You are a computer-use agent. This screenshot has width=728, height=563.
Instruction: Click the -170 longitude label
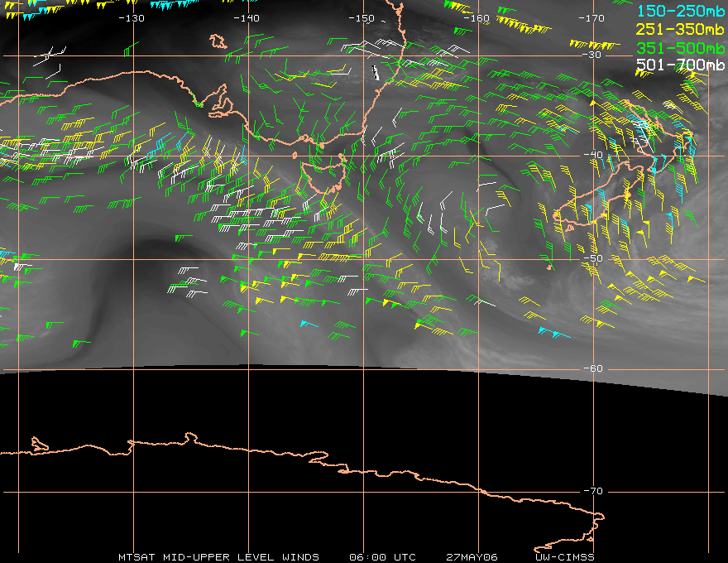(592, 18)
